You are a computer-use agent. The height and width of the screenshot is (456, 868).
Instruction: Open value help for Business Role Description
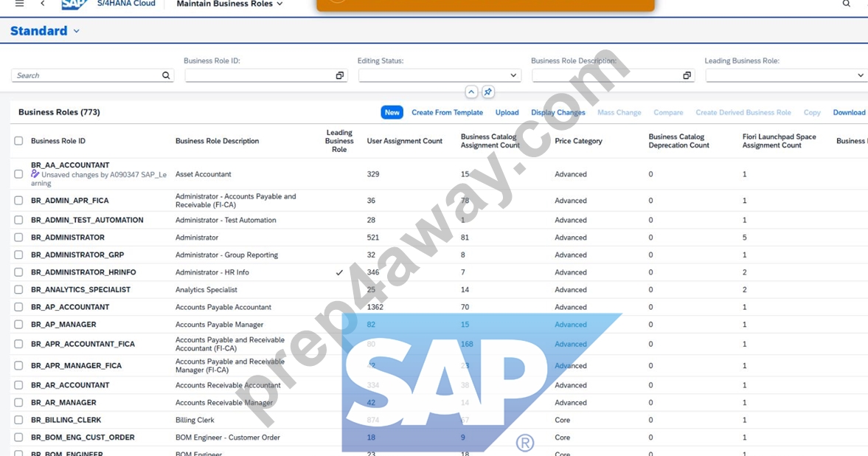pyautogui.click(x=687, y=75)
